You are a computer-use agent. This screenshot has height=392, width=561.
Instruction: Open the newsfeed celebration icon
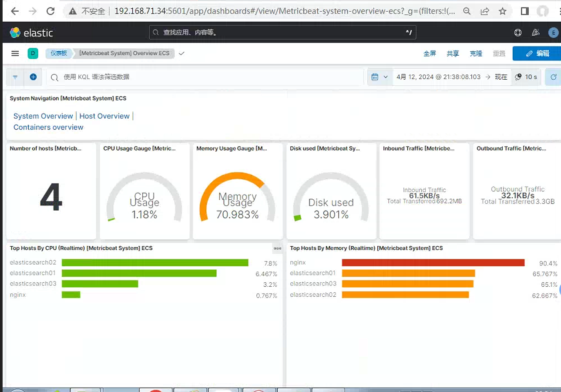pos(536,33)
